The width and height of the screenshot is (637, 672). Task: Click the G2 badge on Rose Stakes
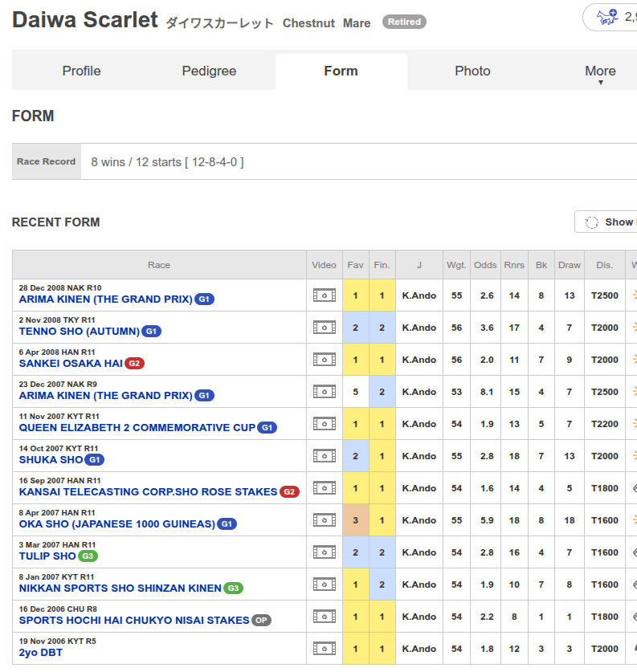(x=289, y=492)
